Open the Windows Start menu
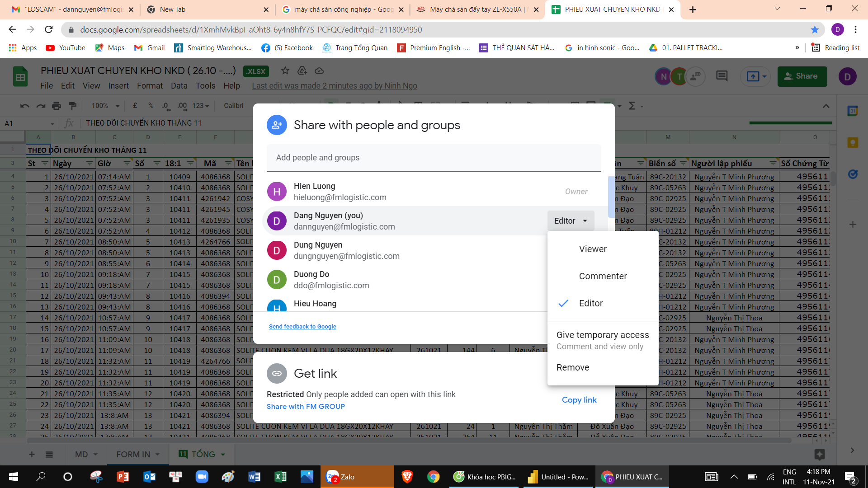The height and width of the screenshot is (488, 868). point(14,477)
